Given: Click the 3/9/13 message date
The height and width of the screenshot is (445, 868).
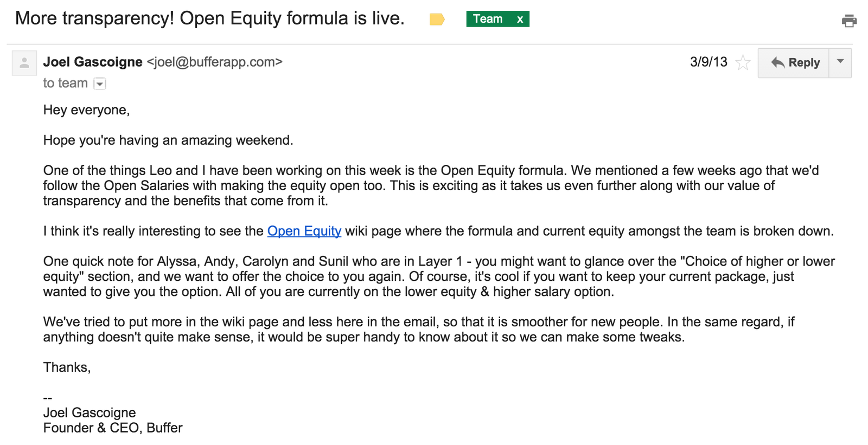Looking at the screenshot, I should click(x=709, y=62).
